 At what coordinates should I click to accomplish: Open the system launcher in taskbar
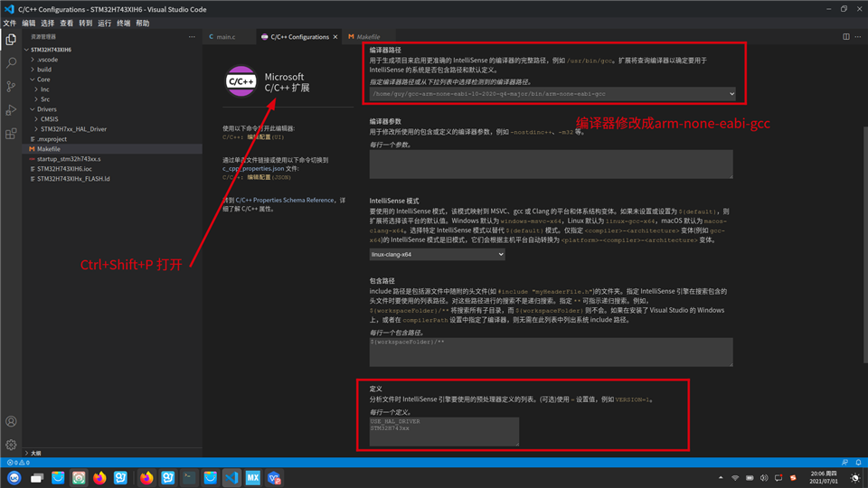coord(14,477)
